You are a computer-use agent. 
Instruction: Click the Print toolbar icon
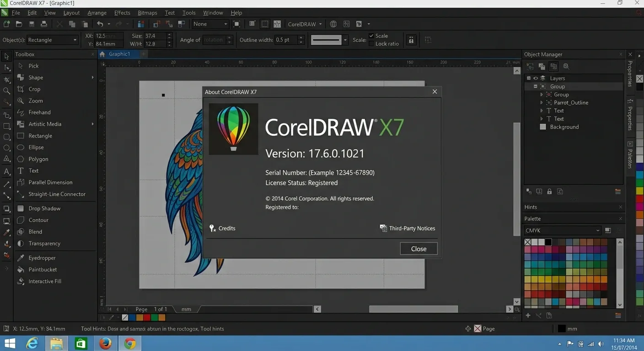[44, 24]
